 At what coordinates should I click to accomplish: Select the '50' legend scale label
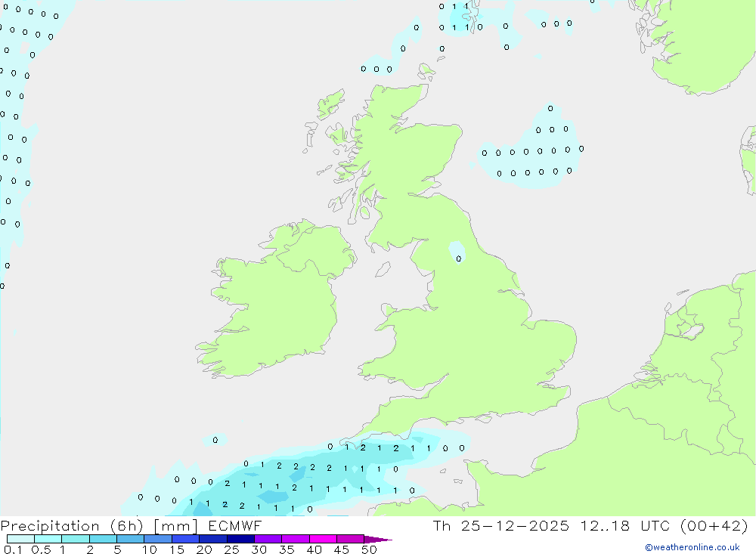[369, 549]
